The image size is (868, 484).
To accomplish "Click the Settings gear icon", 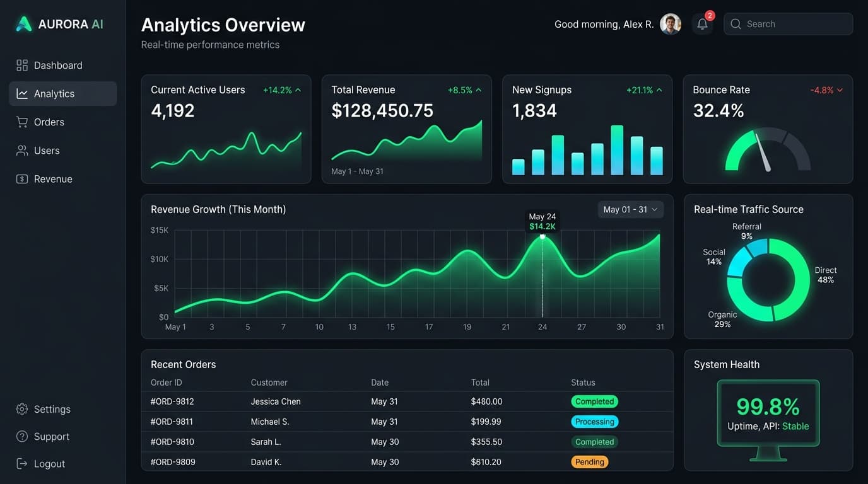I will [22, 409].
